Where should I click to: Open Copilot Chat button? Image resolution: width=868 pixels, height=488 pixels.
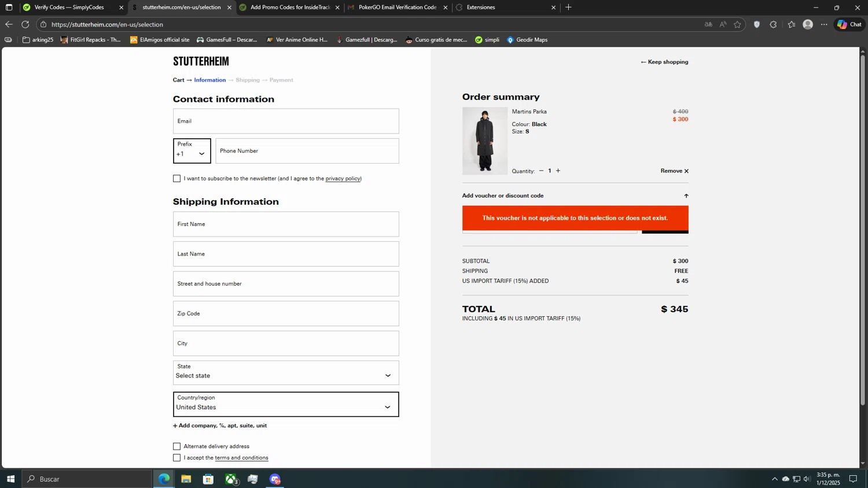849,24
